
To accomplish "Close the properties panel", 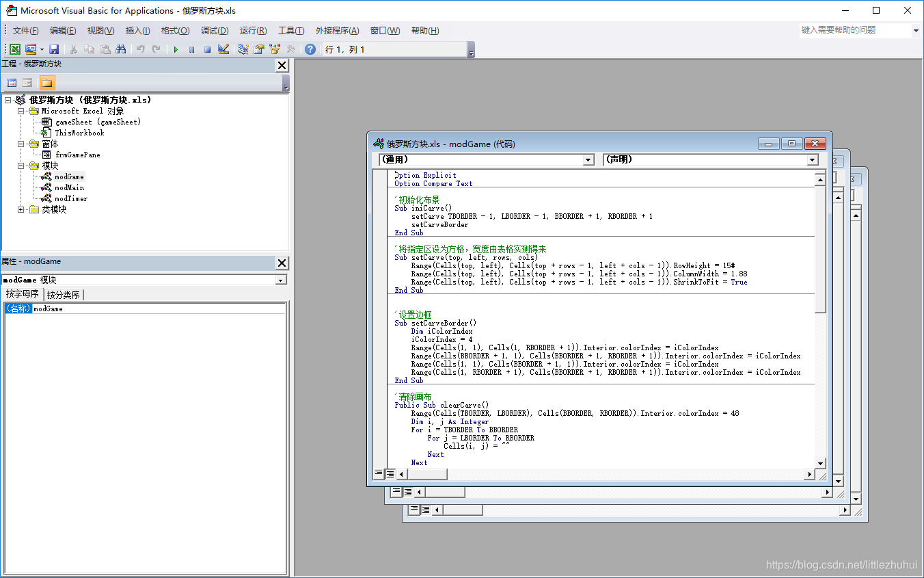I will [282, 263].
